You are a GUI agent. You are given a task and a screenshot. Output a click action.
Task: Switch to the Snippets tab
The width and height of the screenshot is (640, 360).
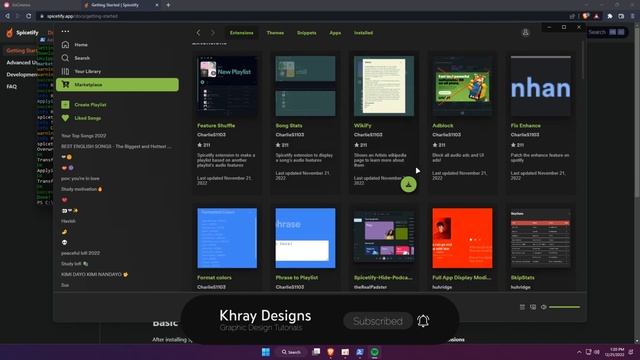(x=307, y=33)
